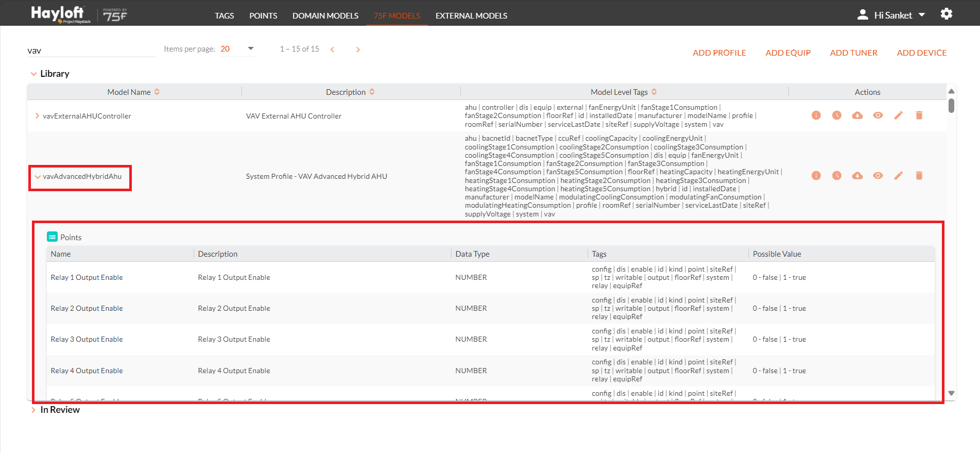Open the POINTS tab

pos(263,15)
